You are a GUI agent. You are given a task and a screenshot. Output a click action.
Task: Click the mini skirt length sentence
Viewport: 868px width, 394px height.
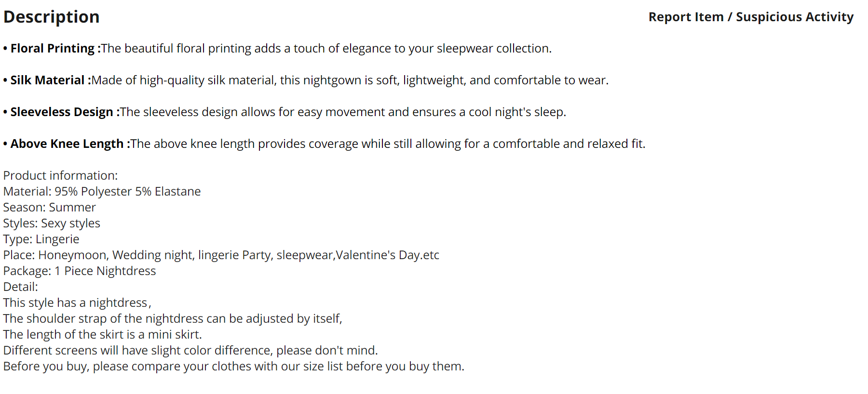pyautogui.click(x=103, y=334)
